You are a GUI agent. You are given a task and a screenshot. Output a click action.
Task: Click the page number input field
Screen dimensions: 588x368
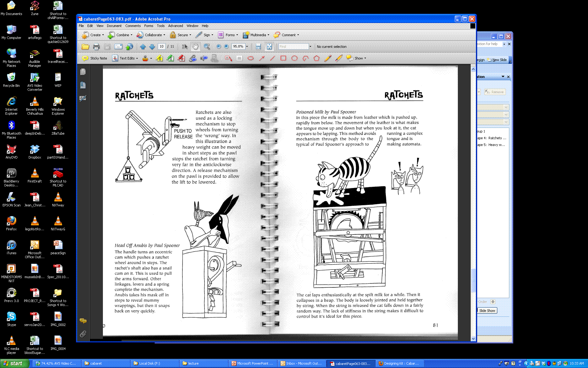[161, 47]
